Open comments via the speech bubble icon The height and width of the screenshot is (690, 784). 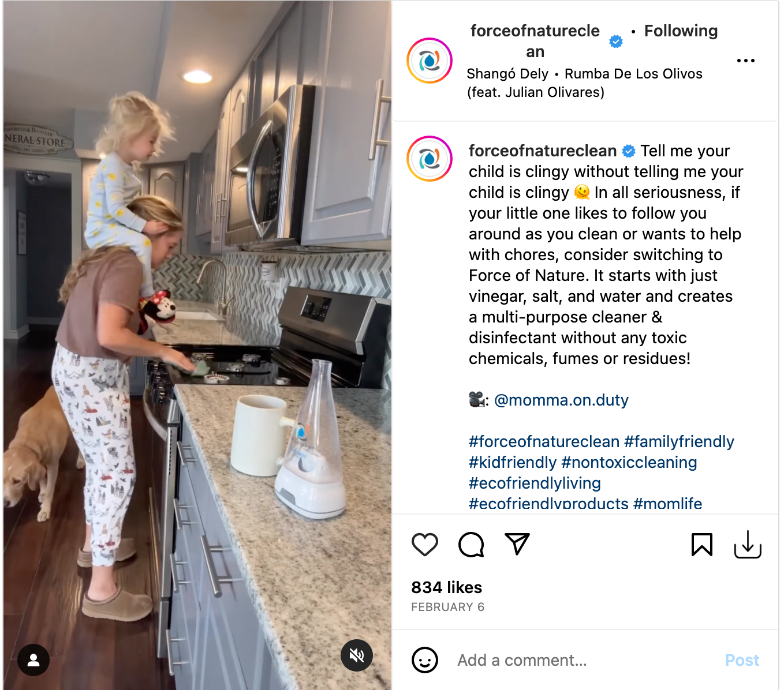(471, 545)
